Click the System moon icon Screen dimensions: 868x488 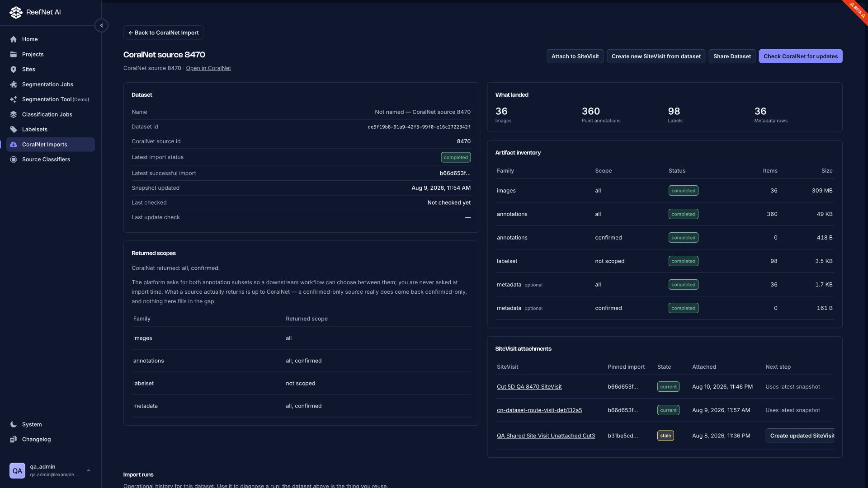(x=14, y=424)
